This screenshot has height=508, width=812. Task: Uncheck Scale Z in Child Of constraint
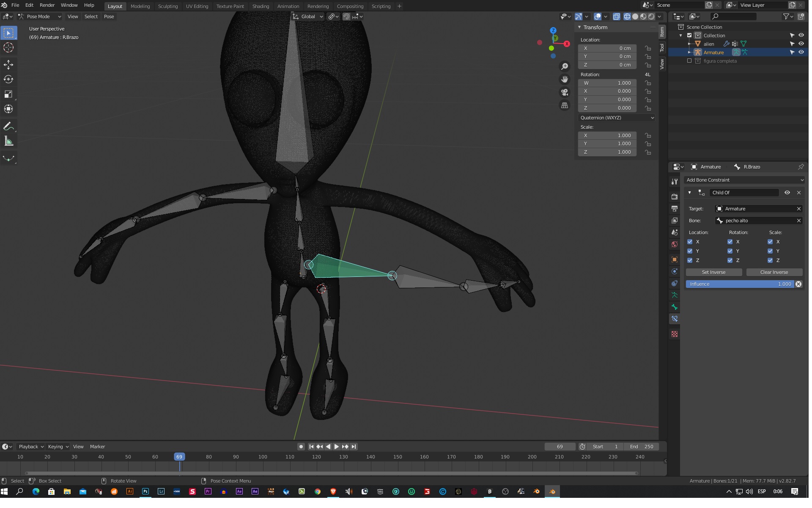(x=770, y=260)
